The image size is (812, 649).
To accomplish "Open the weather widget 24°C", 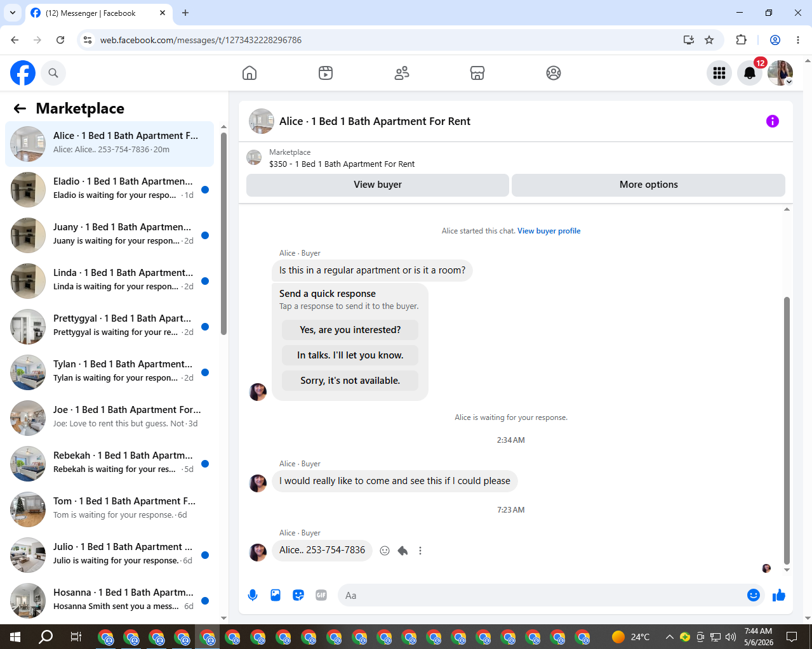I will coord(631,637).
